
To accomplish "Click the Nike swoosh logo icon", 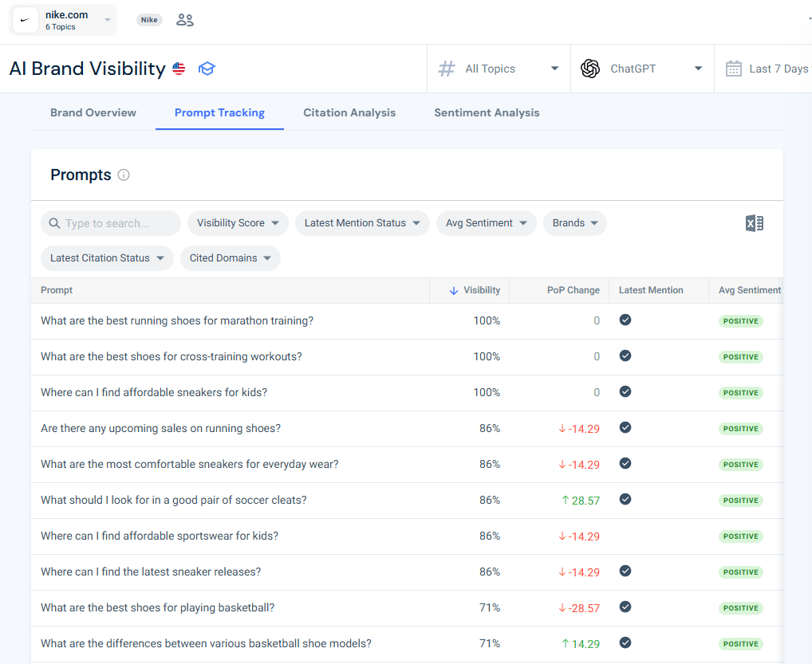I will coord(25,20).
